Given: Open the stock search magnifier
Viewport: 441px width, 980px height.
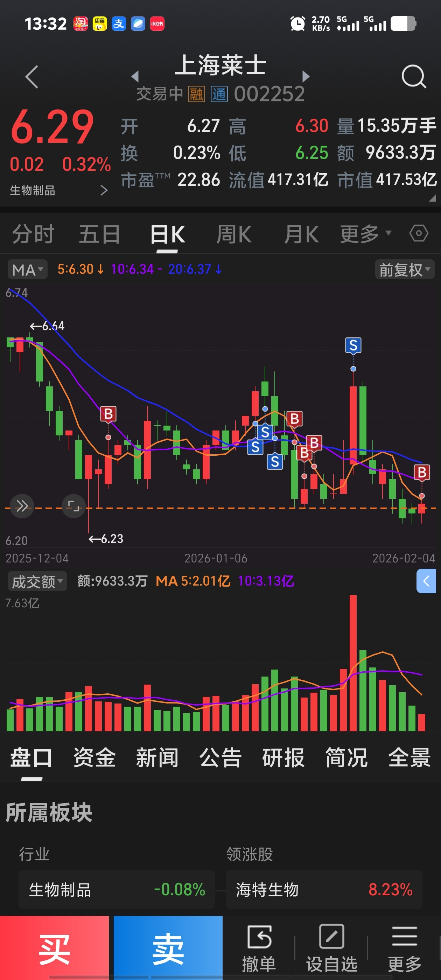Looking at the screenshot, I should pos(414,76).
